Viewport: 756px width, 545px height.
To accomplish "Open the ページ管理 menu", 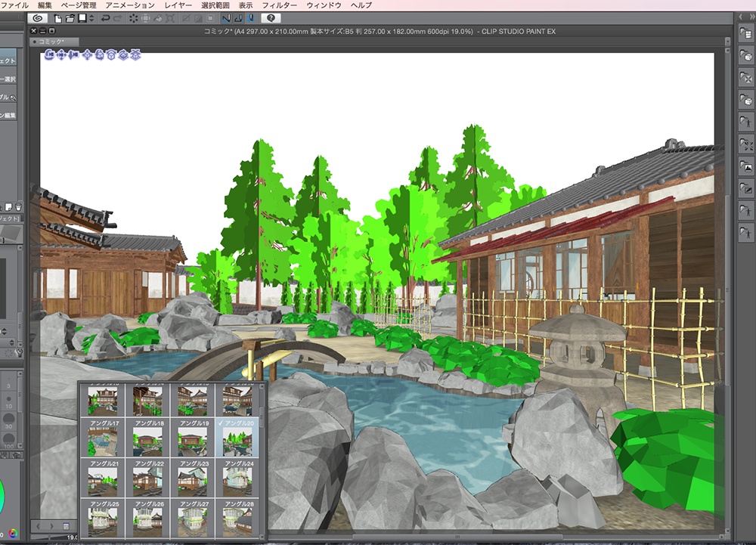I will [78, 5].
